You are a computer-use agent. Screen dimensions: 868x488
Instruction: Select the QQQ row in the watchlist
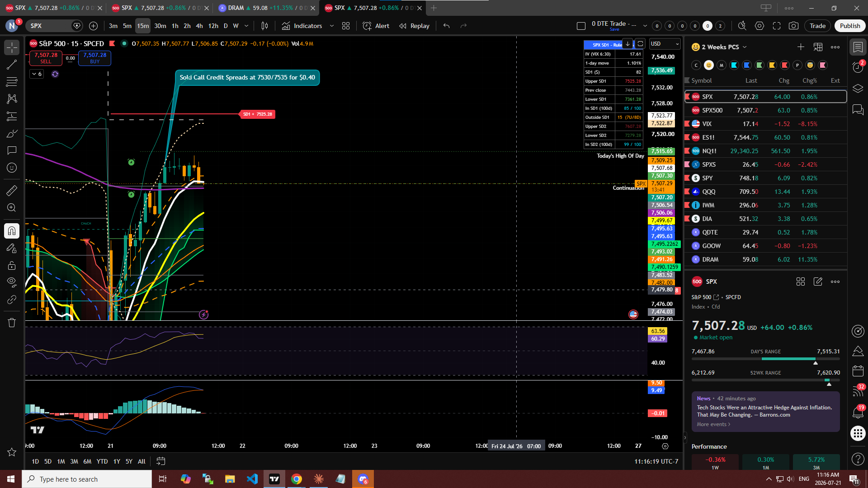[765, 192]
